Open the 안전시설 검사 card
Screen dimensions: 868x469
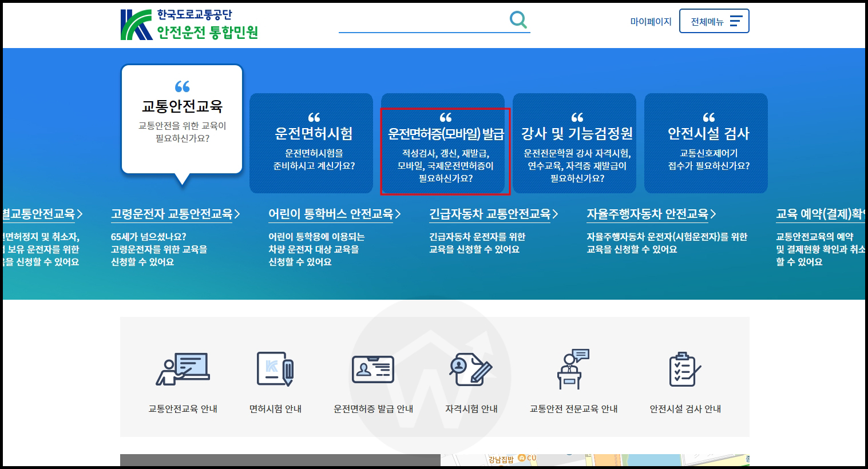click(x=706, y=143)
